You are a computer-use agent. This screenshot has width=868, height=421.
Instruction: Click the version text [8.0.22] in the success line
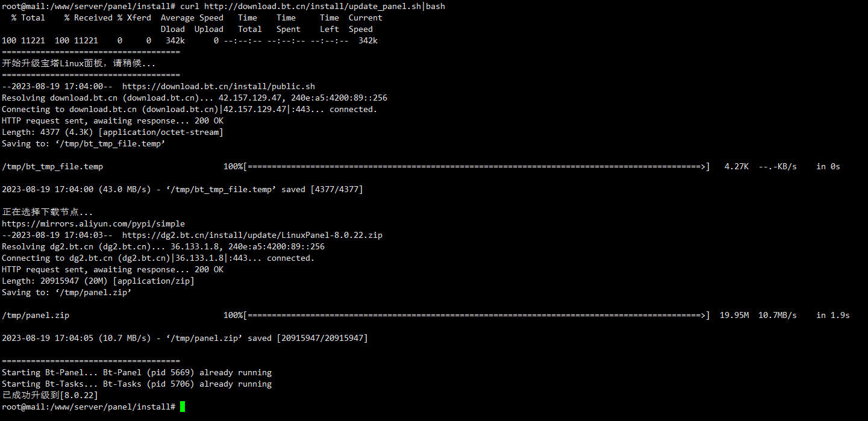coord(79,395)
